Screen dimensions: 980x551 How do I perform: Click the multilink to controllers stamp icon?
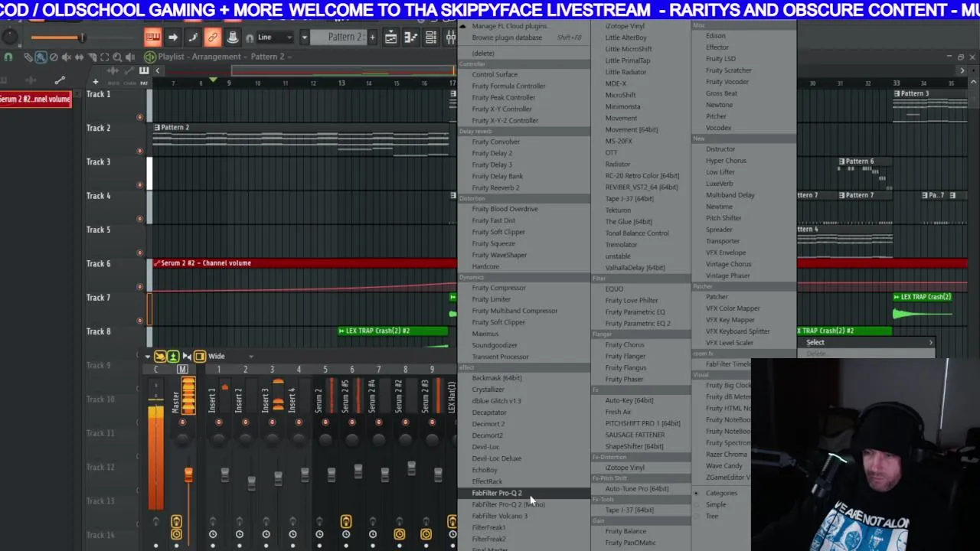[233, 37]
